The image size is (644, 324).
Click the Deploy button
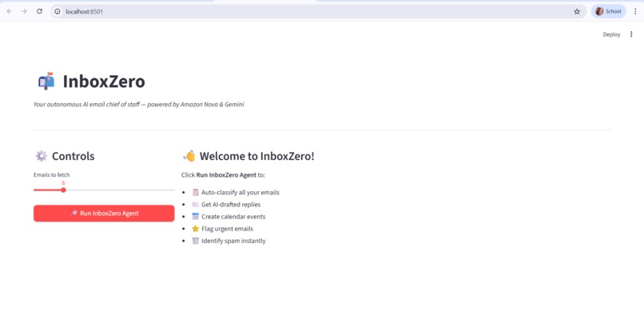[611, 34]
